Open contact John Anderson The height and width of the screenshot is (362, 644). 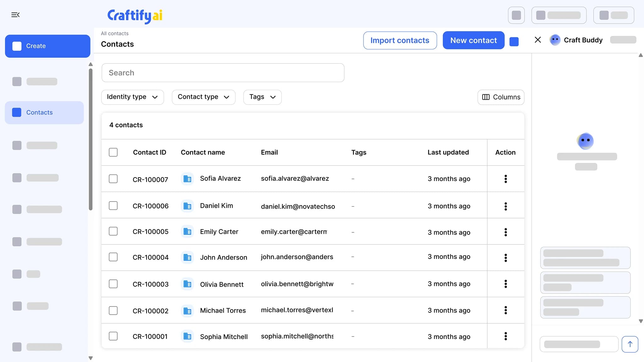pos(223,257)
